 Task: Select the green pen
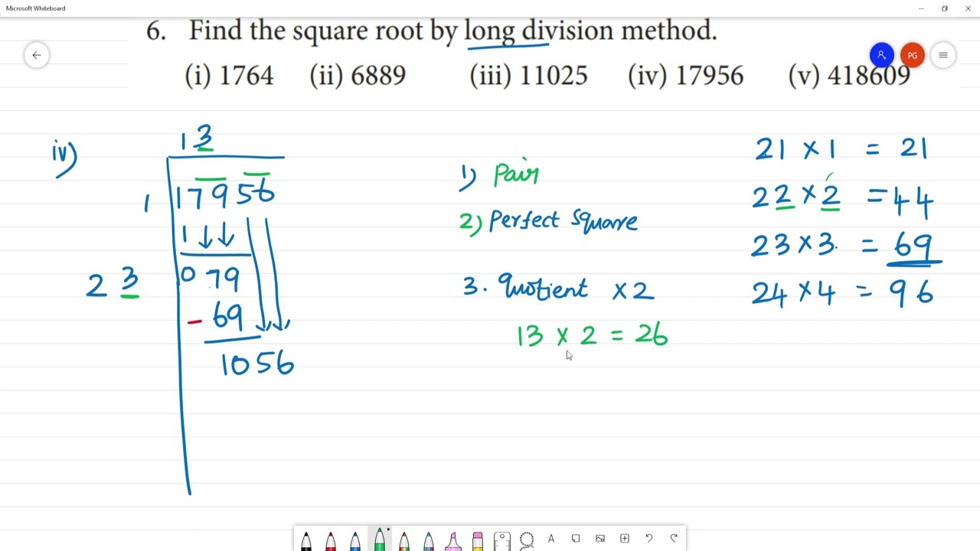point(380,540)
